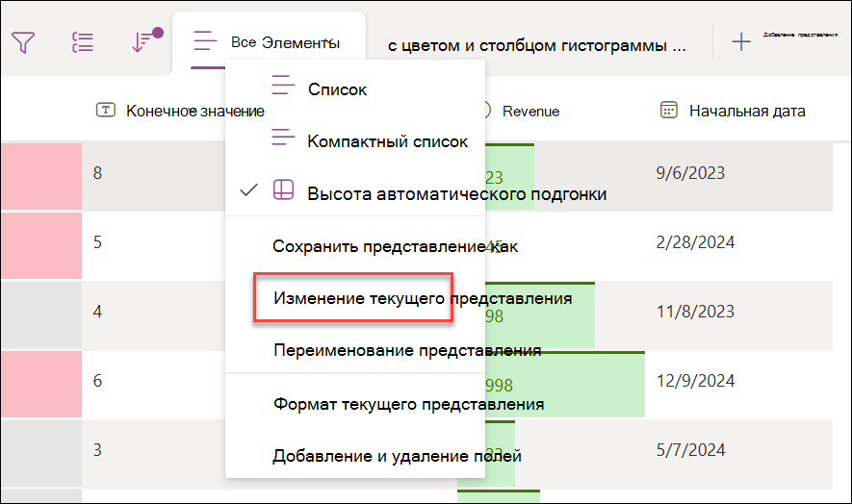This screenshot has height=504, width=852.
Task: Click the calendar icon of Начальная дата
Action: [x=668, y=110]
